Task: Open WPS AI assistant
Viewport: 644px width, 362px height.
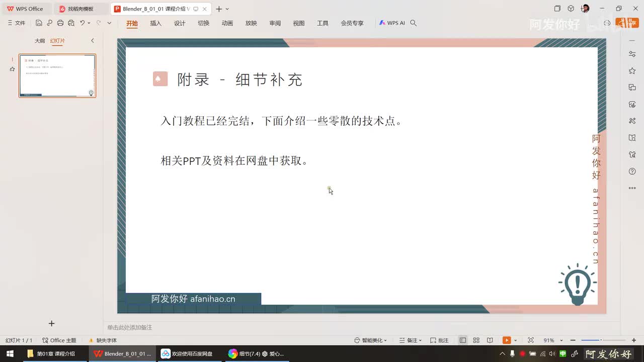Action: pyautogui.click(x=392, y=23)
